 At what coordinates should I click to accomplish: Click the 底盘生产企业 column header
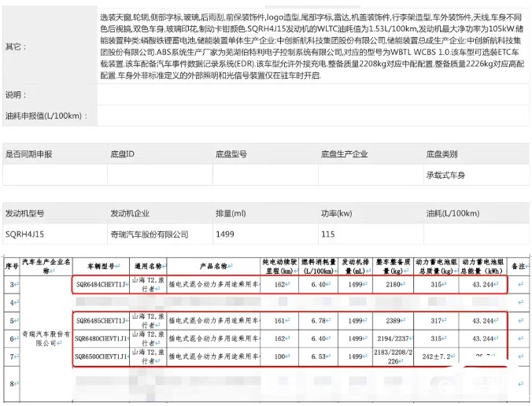(344, 154)
